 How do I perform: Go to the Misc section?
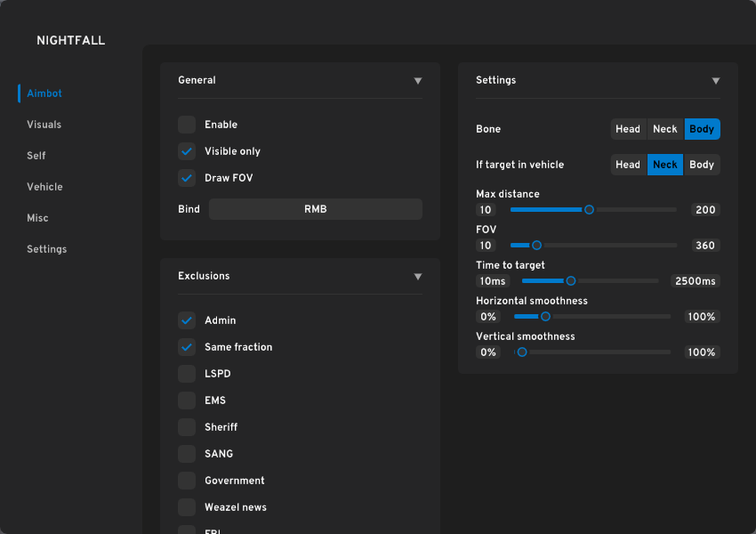click(37, 218)
